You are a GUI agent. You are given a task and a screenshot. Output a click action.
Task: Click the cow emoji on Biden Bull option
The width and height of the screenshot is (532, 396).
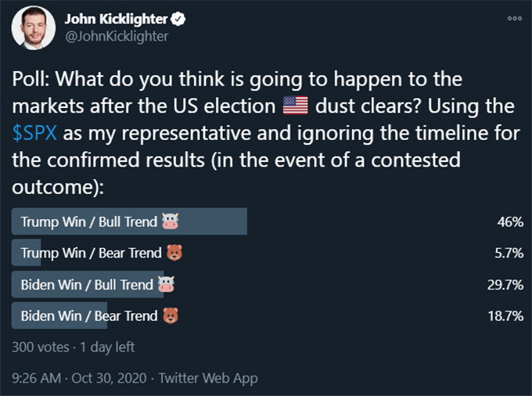[x=166, y=284]
